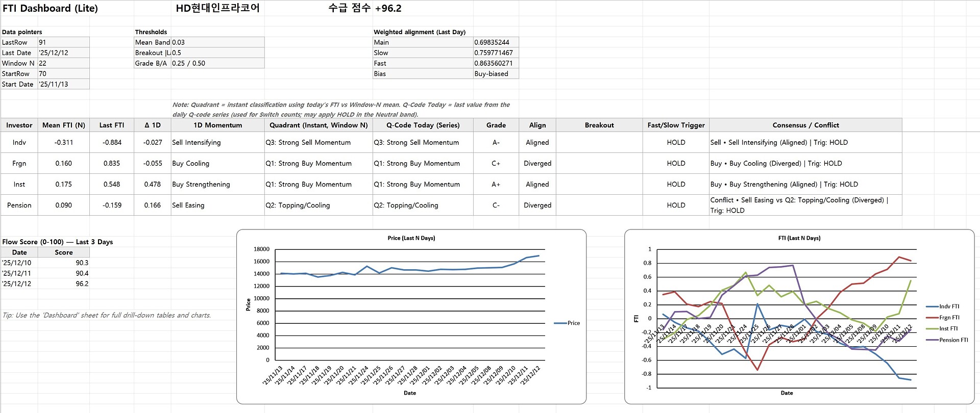Select the 'Quadrant (Instant, Window N)' header
Image resolution: width=980 pixels, height=413 pixels.
click(x=318, y=125)
